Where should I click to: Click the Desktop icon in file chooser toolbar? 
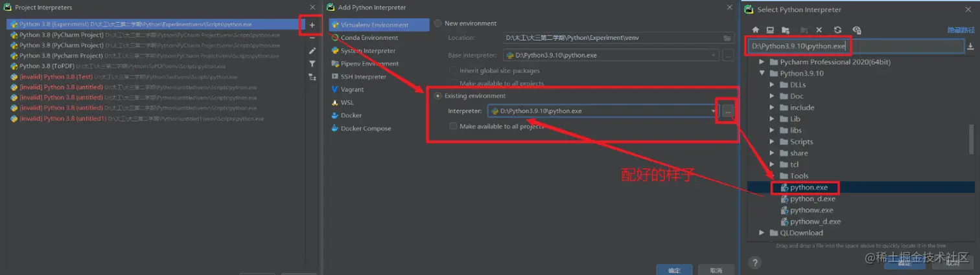(x=770, y=30)
